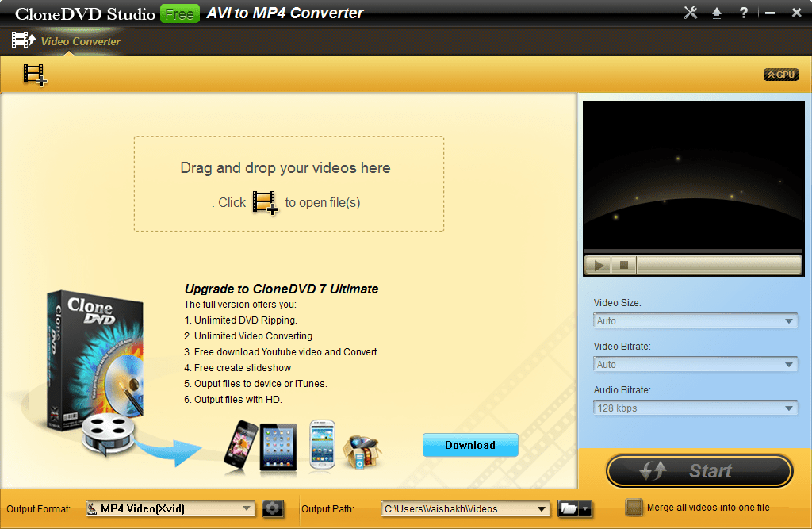Click the text 'Unlimited DVD Ripping.'

(246, 320)
